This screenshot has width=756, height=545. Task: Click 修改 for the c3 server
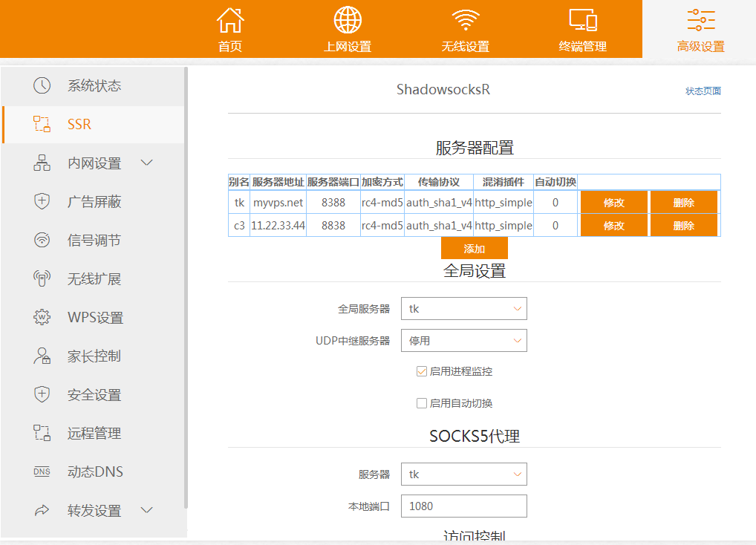point(613,225)
